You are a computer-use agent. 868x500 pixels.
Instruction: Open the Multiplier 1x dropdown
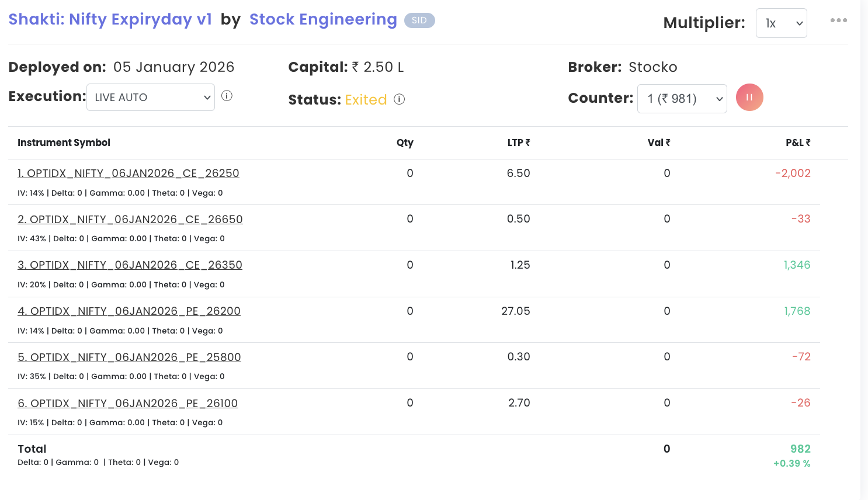[782, 23]
